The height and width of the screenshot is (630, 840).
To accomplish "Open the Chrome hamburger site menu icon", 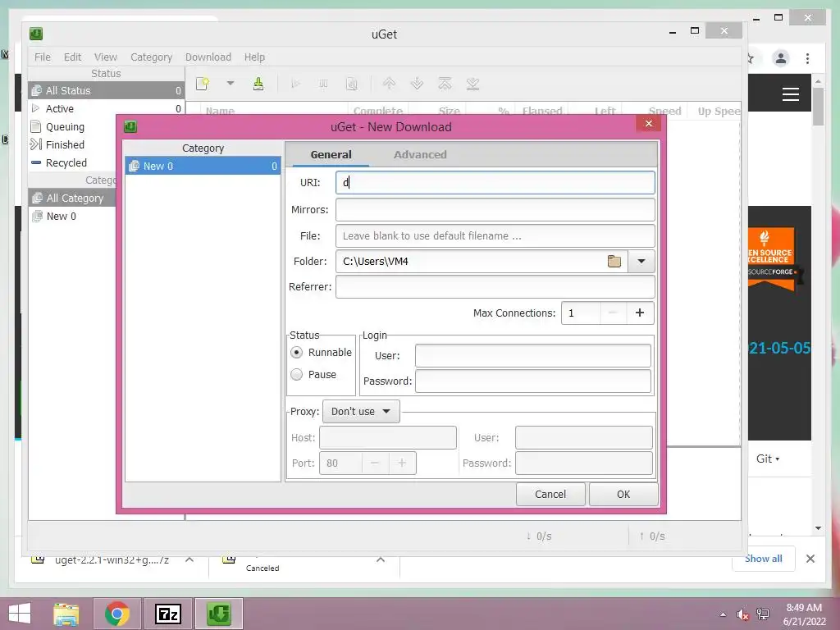I will [790, 94].
